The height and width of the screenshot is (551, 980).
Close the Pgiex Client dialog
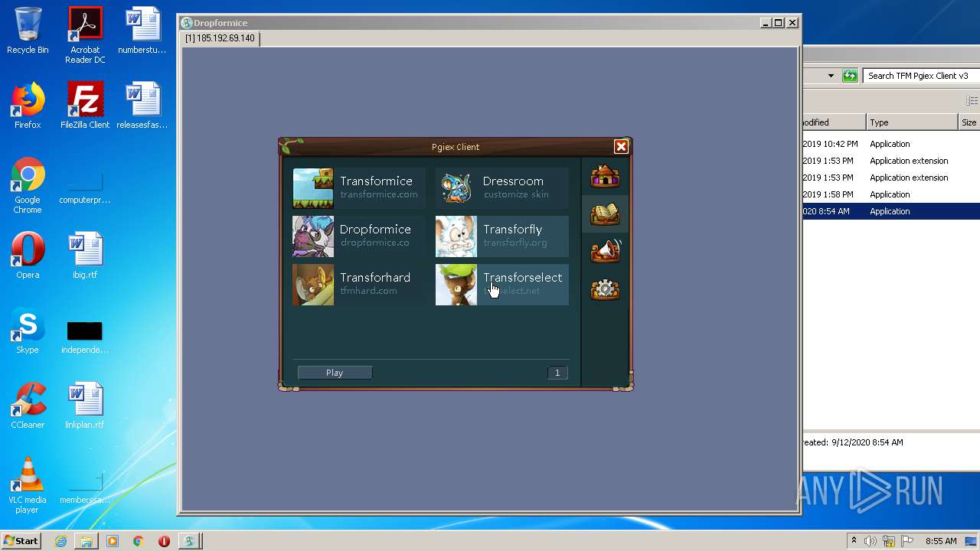click(x=621, y=147)
